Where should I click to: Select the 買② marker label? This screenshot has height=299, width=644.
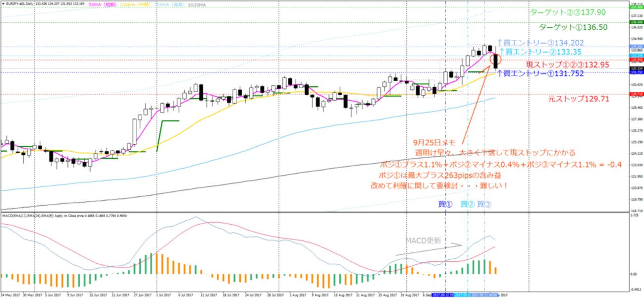click(x=467, y=204)
